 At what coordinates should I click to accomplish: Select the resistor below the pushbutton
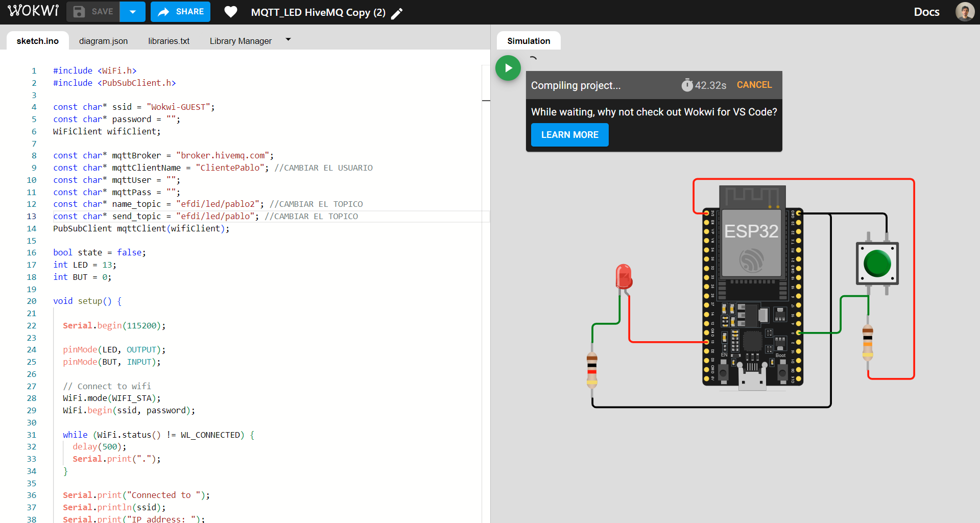868,342
